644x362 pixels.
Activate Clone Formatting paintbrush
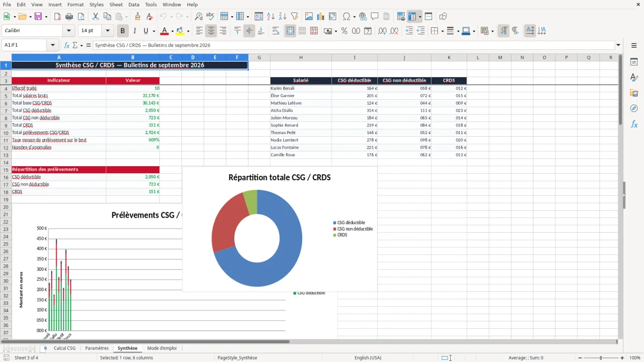pyautogui.click(x=137, y=17)
